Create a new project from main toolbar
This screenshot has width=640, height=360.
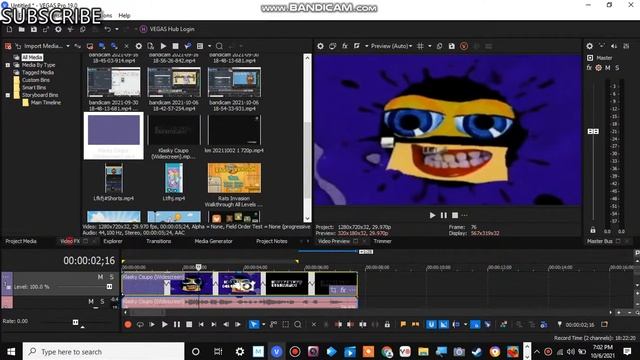point(9,29)
